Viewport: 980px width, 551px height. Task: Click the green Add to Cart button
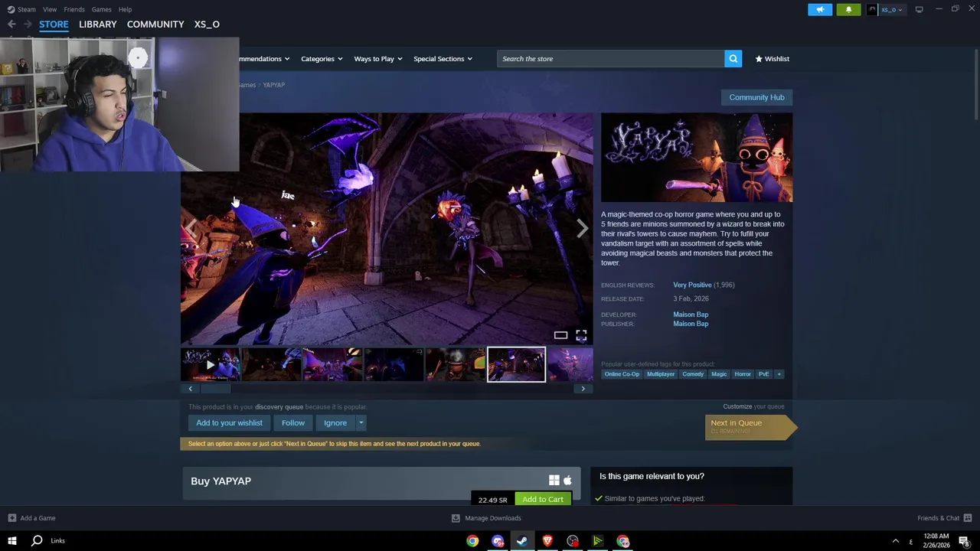(x=543, y=499)
